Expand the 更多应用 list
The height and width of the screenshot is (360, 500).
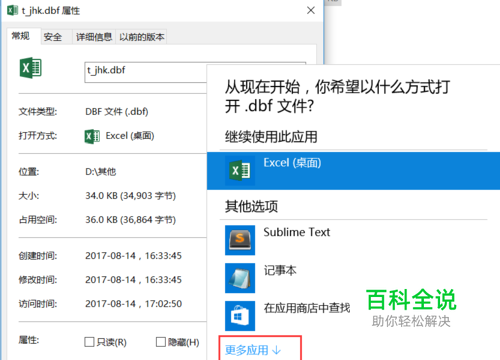click(x=253, y=350)
